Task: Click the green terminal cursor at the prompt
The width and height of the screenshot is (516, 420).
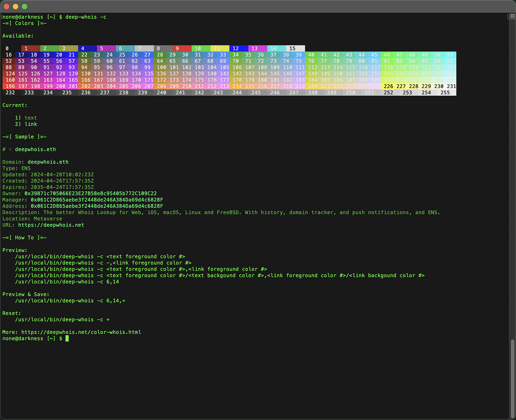Action: pos(67,338)
